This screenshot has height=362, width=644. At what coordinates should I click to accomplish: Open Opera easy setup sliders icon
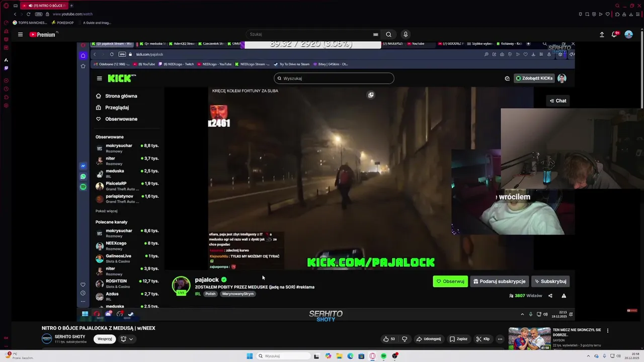click(638, 14)
